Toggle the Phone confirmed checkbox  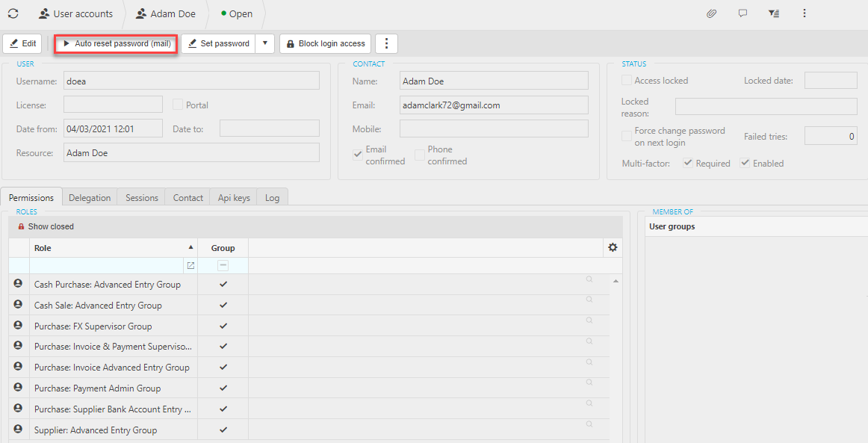(420, 155)
